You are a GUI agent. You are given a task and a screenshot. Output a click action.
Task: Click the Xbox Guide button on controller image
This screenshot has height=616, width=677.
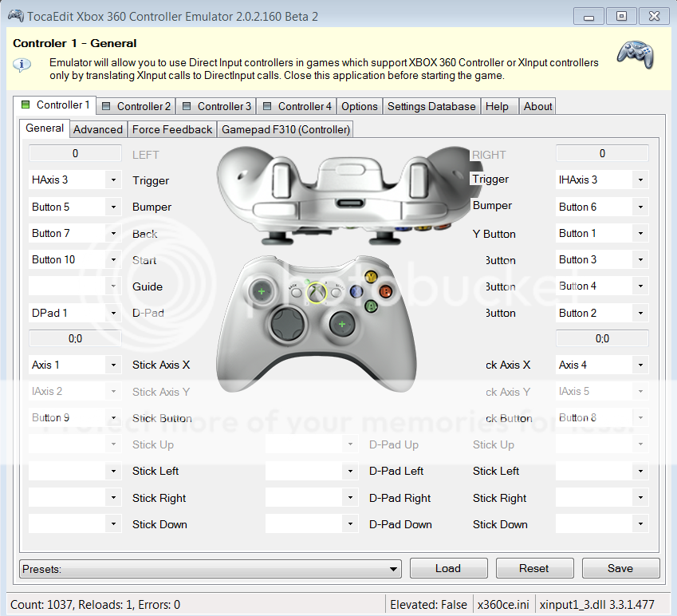pos(317,293)
